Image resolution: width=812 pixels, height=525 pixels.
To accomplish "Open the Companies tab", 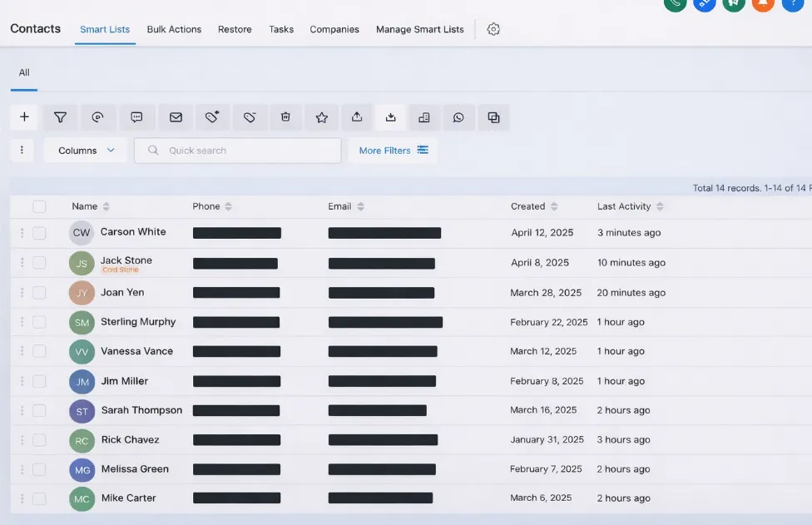I will [x=334, y=29].
